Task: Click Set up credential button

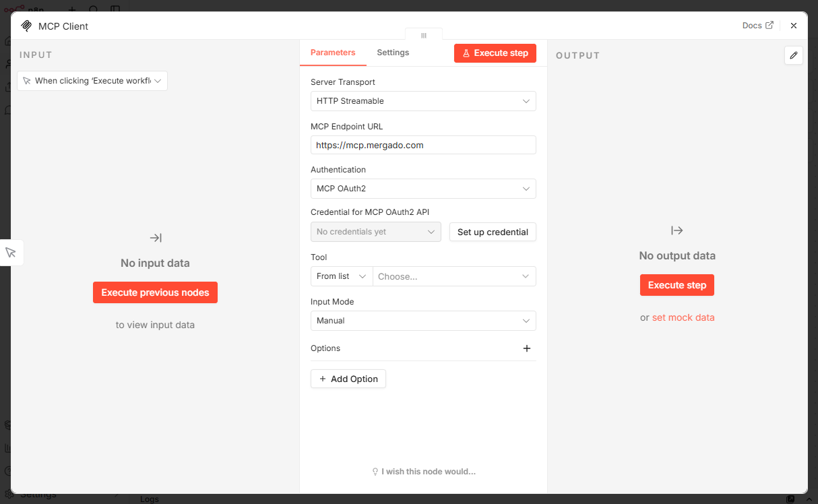Action: 493,232
